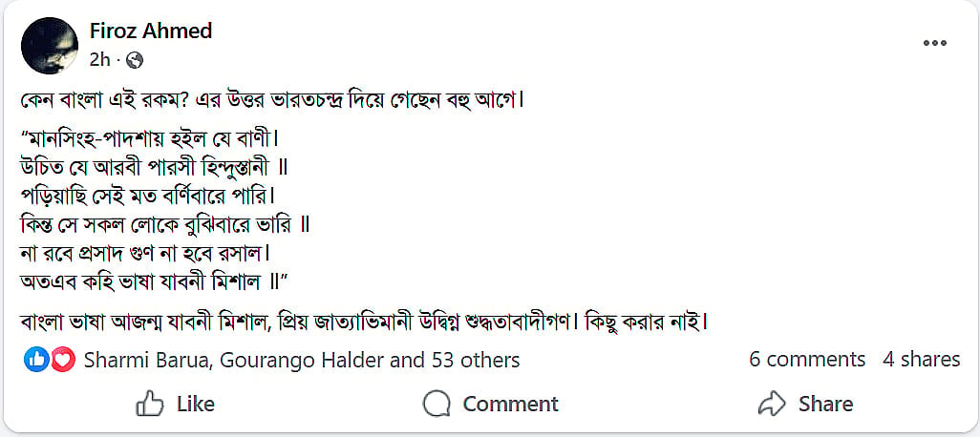View the 4 shares list
This screenshot has height=437, width=980.
(921, 360)
